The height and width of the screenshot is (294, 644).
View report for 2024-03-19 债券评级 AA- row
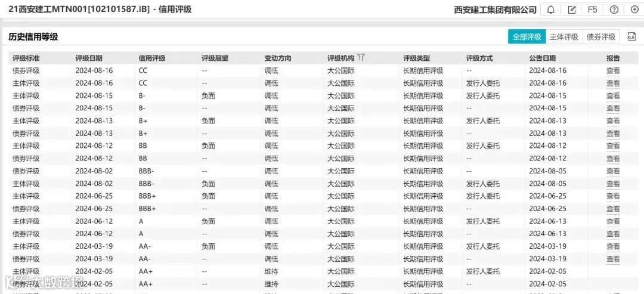point(613,259)
